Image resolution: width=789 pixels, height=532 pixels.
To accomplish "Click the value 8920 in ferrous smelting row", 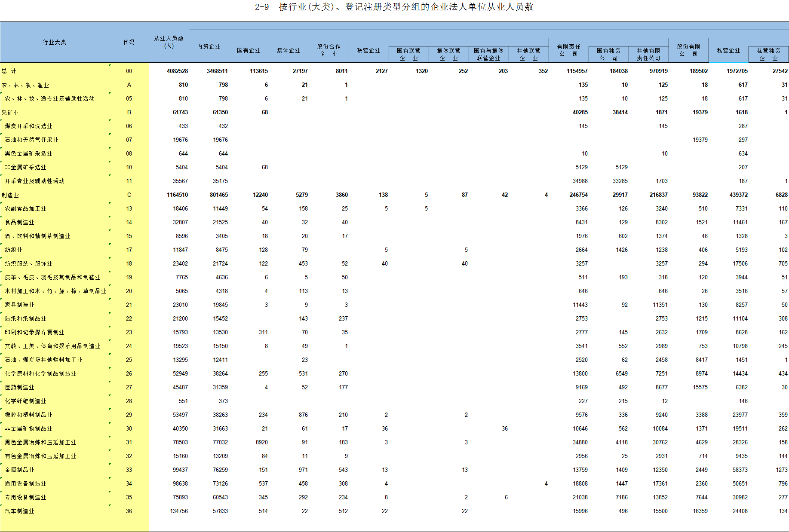I will coord(261,442).
